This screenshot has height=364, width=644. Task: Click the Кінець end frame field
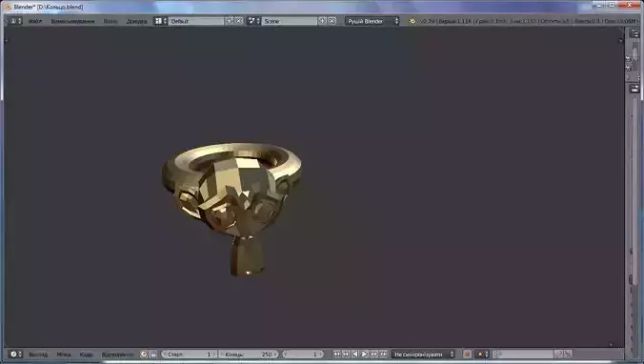[x=249, y=354]
